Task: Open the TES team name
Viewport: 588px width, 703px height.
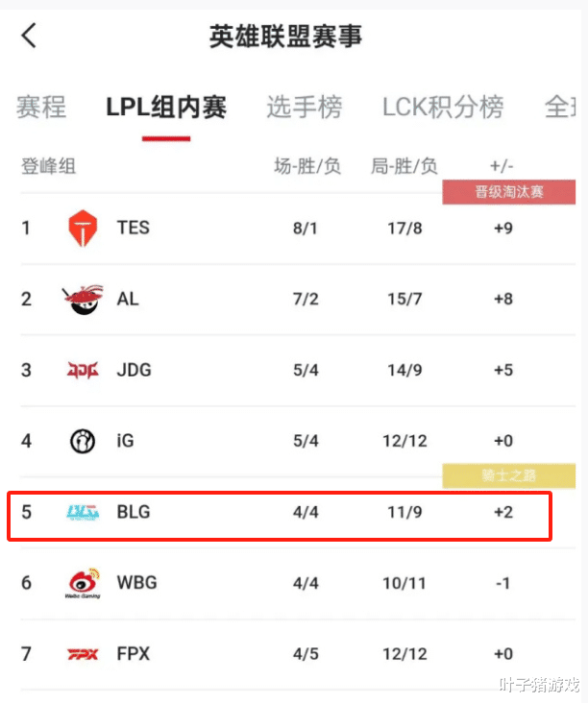Action: (x=134, y=229)
